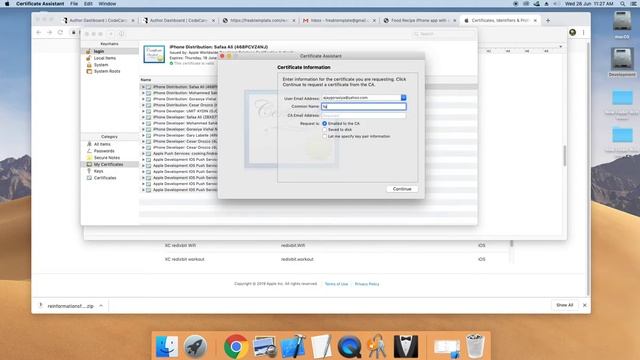Click the Chrome back arrow

[38, 32]
